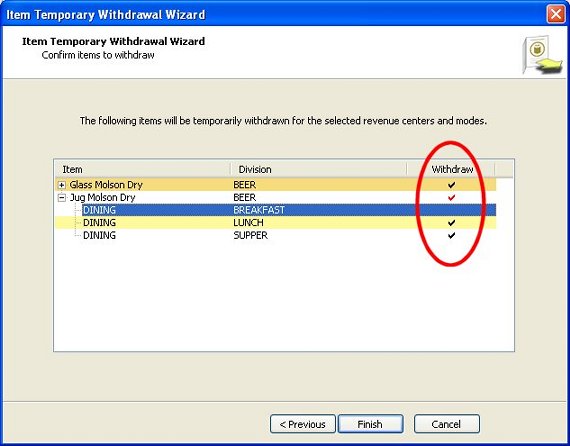Toggle withdraw checkmark for DINING SUPPER
Screen dimensions: 570x446
click(x=451, y=235)
